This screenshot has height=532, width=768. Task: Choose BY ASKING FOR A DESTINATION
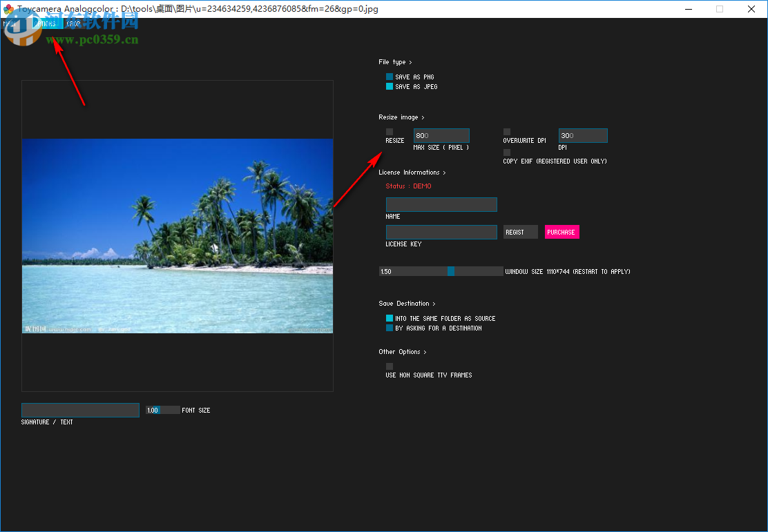tap(390, 328)
